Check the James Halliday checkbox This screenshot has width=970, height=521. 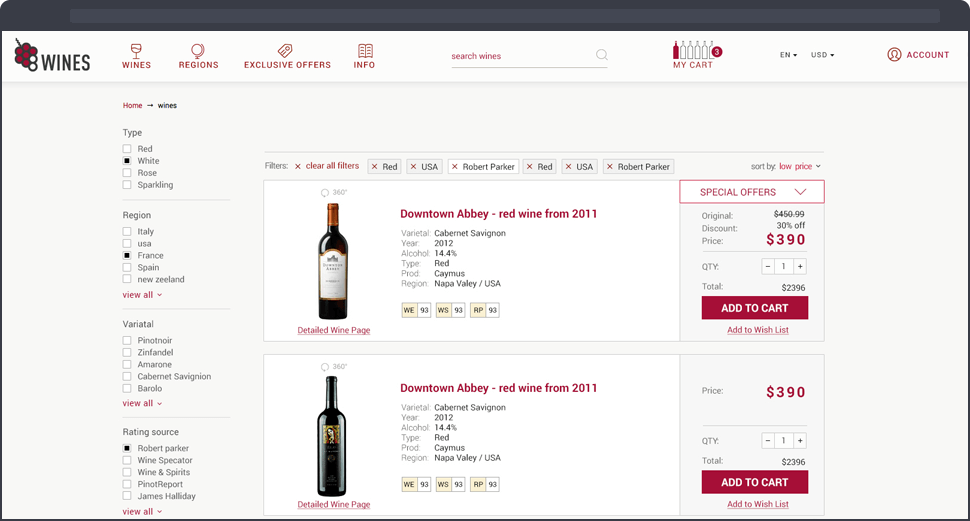[127, 496]
